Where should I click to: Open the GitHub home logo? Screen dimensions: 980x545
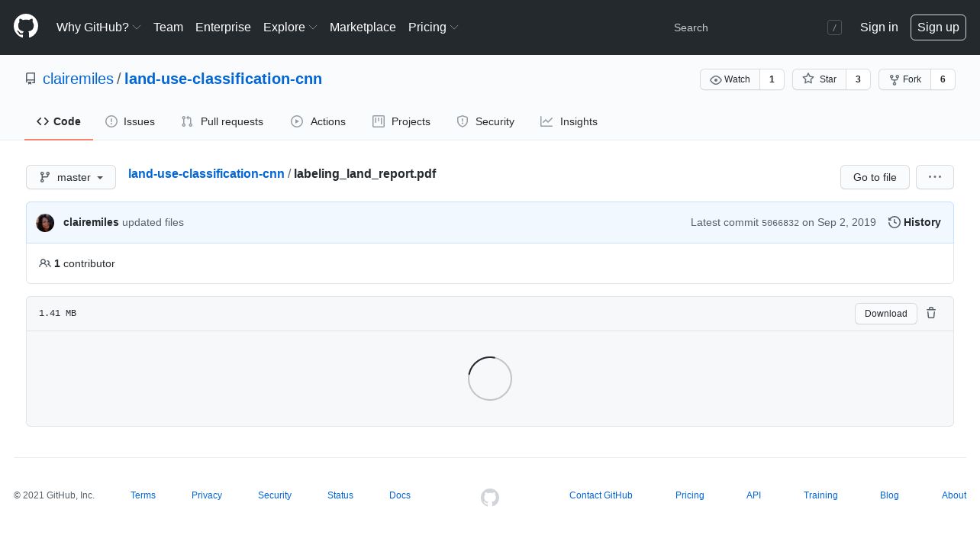tap(26, 26)
